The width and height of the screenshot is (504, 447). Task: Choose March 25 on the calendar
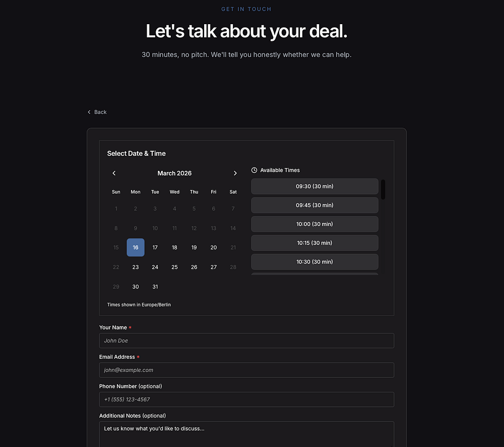click(174, 267)
